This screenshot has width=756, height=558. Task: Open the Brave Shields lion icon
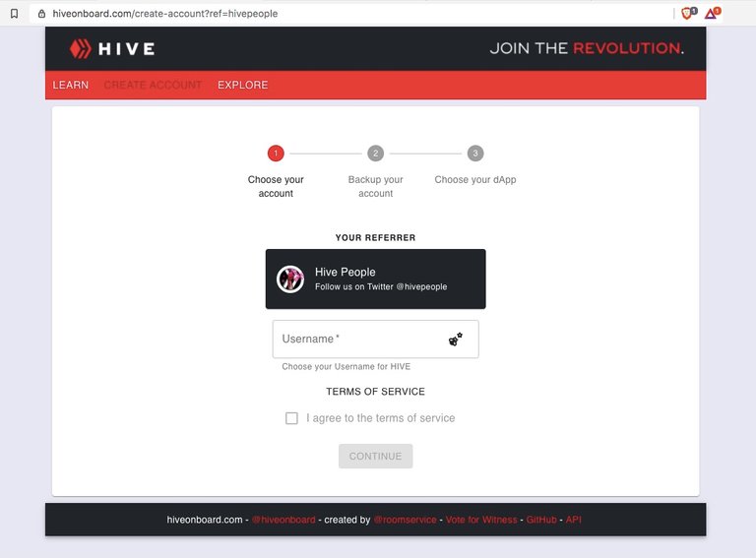click(x=688, y=14)
